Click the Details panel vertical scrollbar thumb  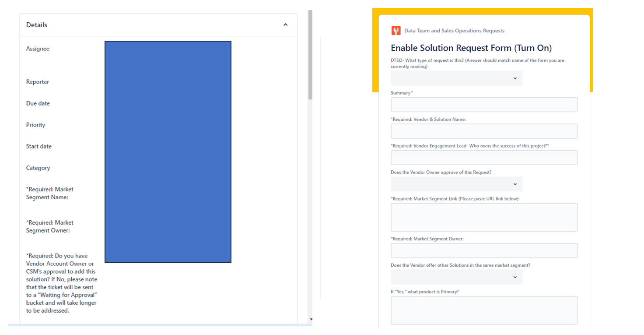(310, 55)
